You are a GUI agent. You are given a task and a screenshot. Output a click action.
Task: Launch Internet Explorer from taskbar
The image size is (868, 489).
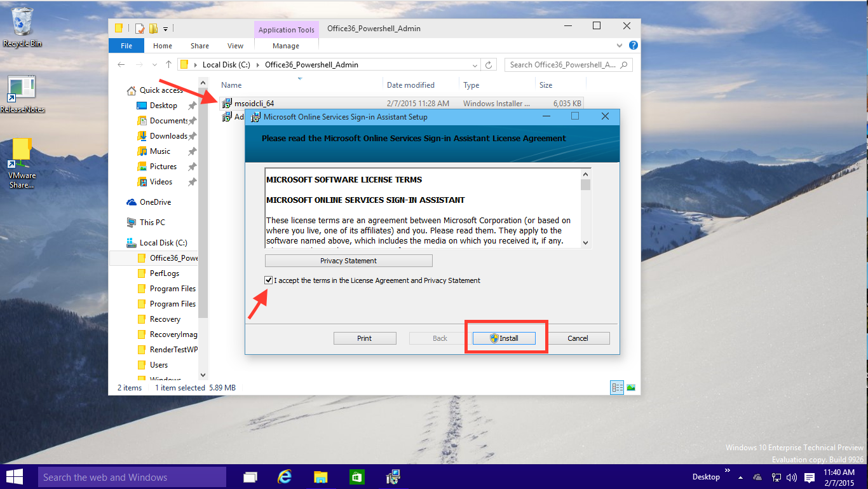[x=286, y=477]
